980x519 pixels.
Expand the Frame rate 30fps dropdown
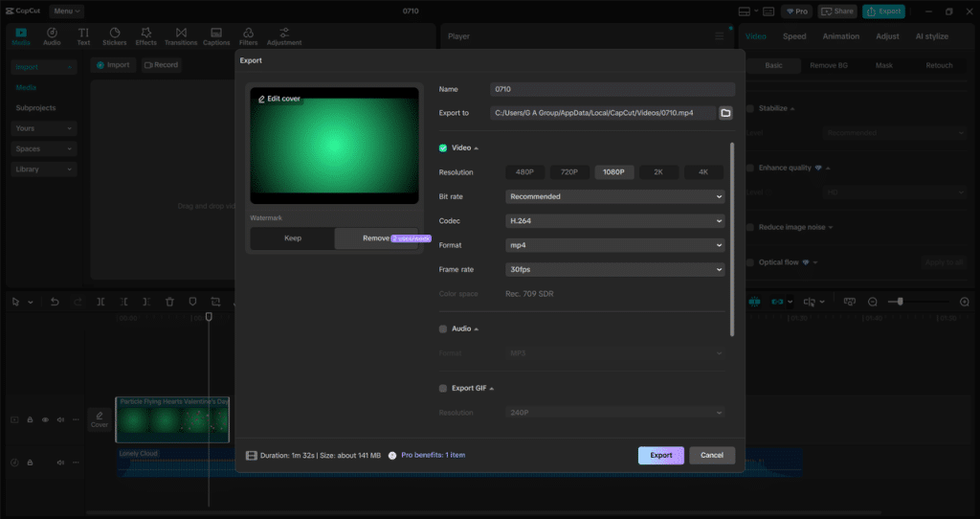614,270
